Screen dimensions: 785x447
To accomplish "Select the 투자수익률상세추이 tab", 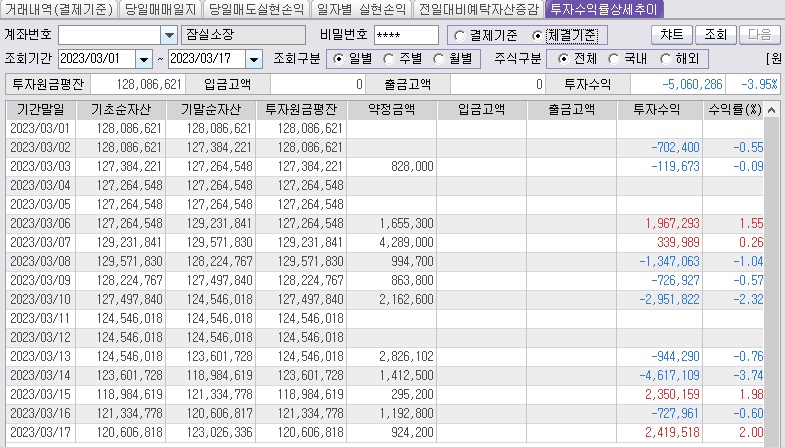I will click(x=604, y=9).
